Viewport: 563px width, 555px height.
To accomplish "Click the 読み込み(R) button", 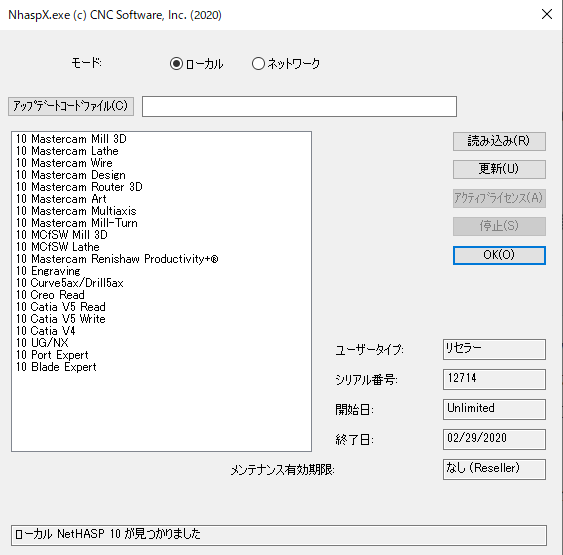I will pos(499,141).
